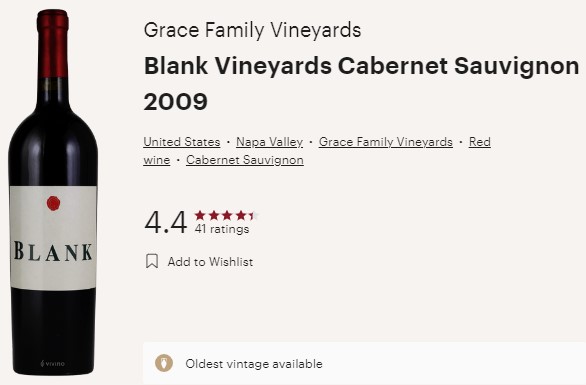586x385 pixels.
Task: Open the Cabernet Sauvignon grape link
Action: pos(245,160)
